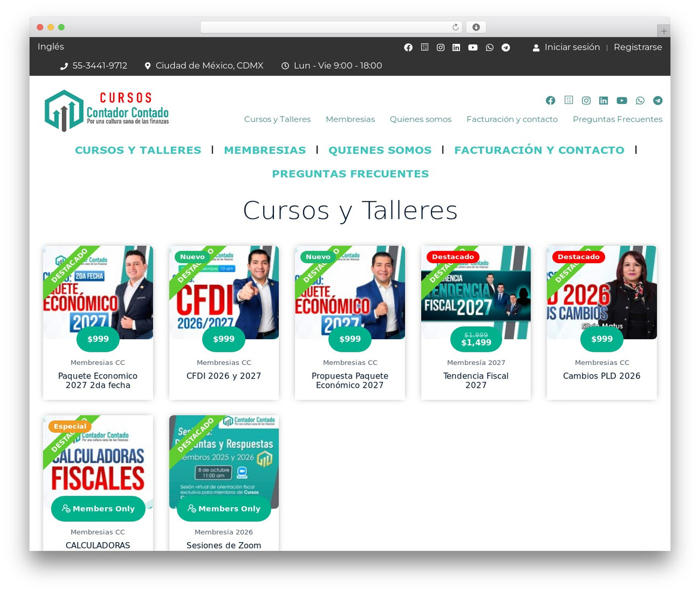Image resolution: width=700 pixels, height=593 pixels.
Task: Click Registrarse link
Action: click(638, 47)
